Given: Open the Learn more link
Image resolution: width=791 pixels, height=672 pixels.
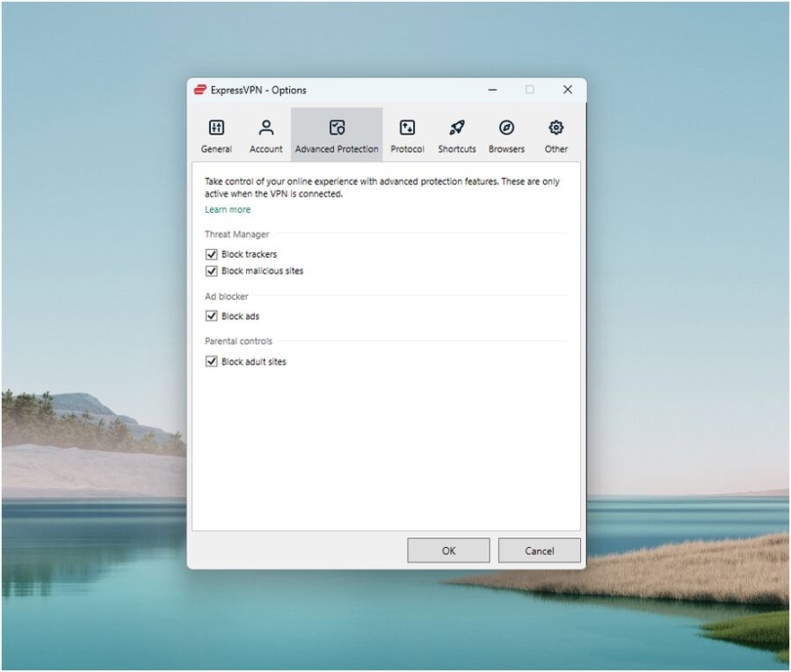Looking at the screenshot, I should click(x=228, y=209).
